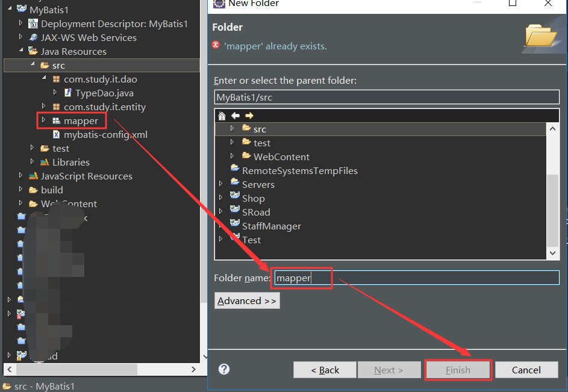Open the dialog help question mark icon
The image size is (568, 392).
tap(224, 369)
